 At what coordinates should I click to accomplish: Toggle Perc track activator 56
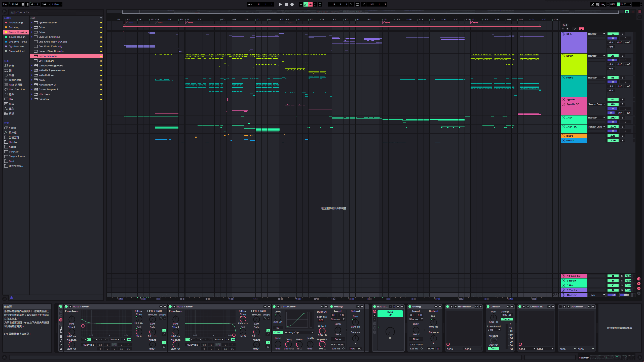(x=613, y=78)
